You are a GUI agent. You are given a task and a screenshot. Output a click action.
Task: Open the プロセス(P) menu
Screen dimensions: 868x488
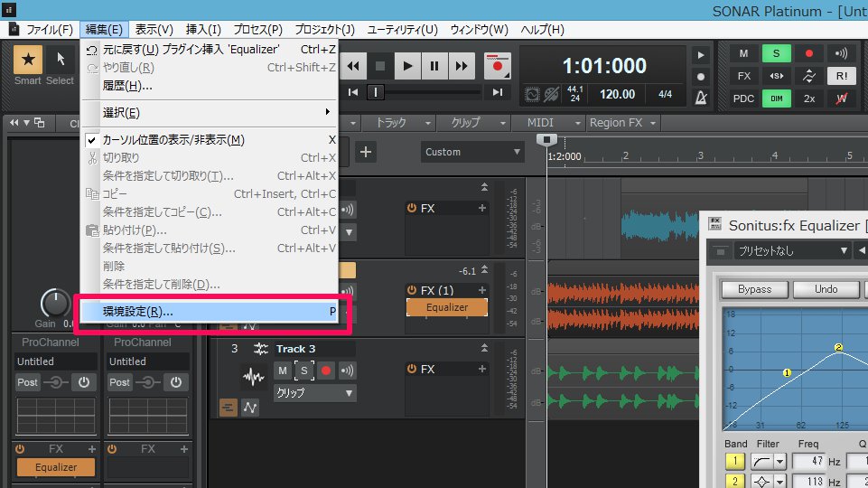[257, 29]
